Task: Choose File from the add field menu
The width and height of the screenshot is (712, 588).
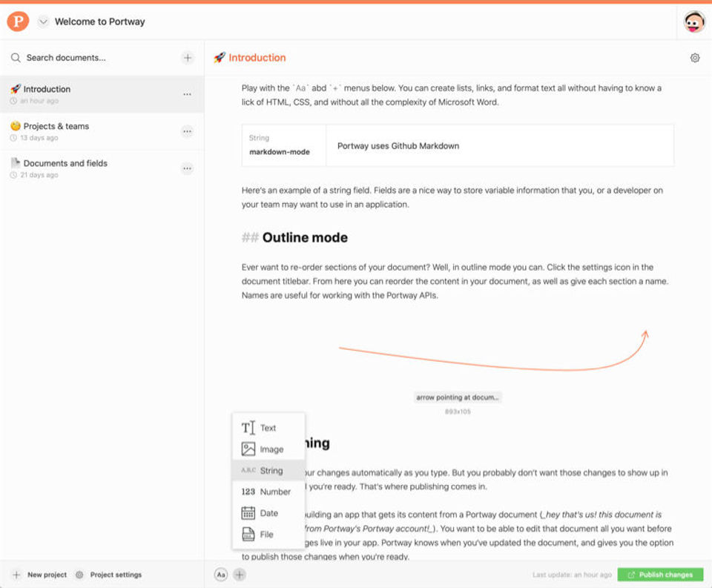Action: click(x=268, y=535)
